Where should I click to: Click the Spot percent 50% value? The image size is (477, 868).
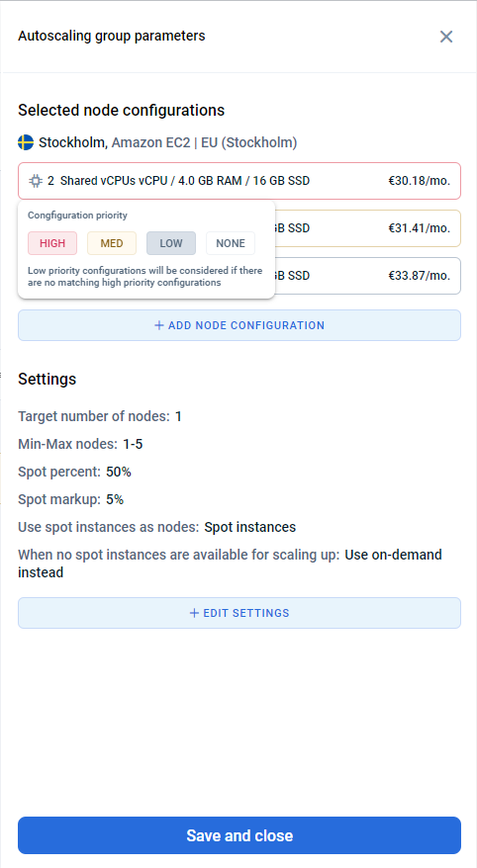(x=119, y=472)
